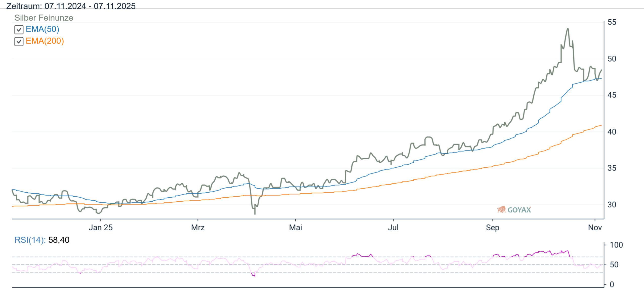Screen dimensions: 644x290
Task: Select the Mai axis marker
Action: pyautogui.click(x=295, y=228)
